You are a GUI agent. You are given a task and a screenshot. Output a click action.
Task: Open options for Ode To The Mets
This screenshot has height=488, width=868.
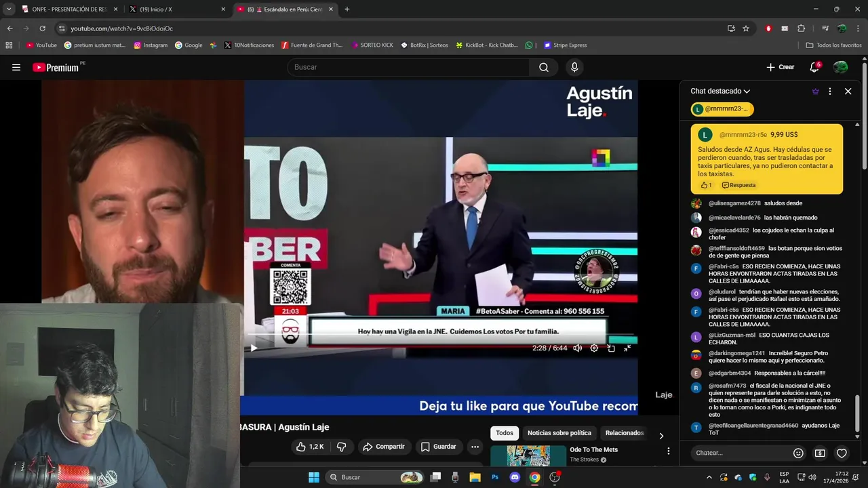coord(668,451)
